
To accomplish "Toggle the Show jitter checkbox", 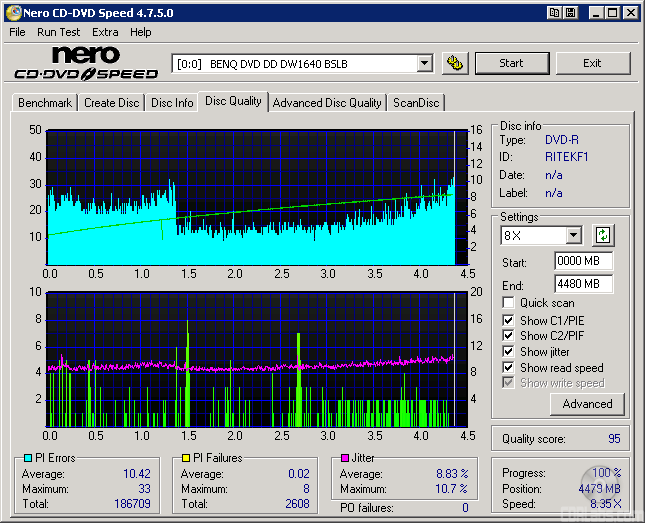I will coord(509,352).
